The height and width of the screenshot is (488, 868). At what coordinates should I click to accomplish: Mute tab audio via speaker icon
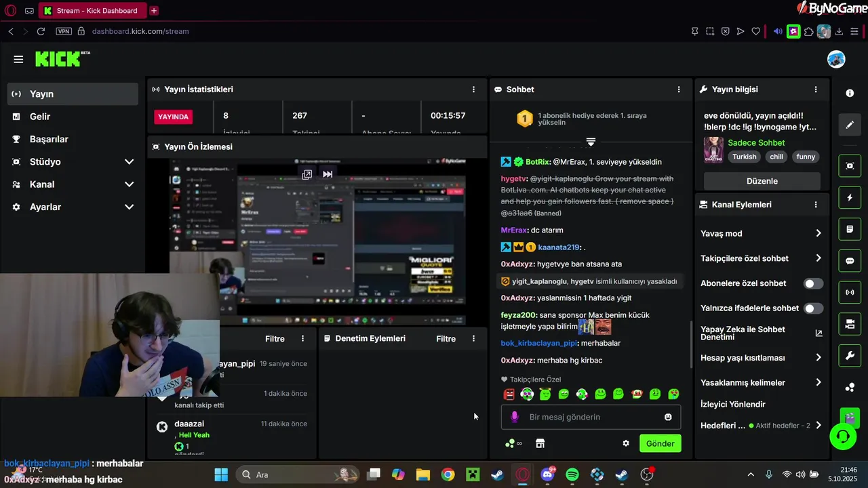777,31
